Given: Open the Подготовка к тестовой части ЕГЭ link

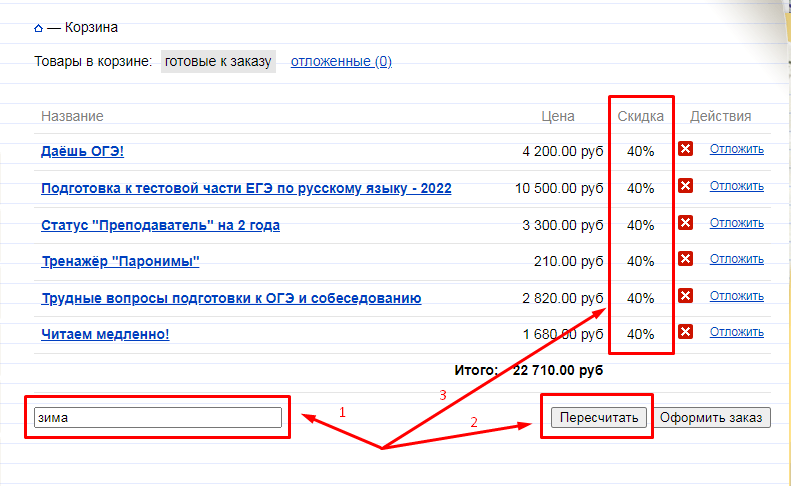Looking at the screenshot, I should 246,189.
